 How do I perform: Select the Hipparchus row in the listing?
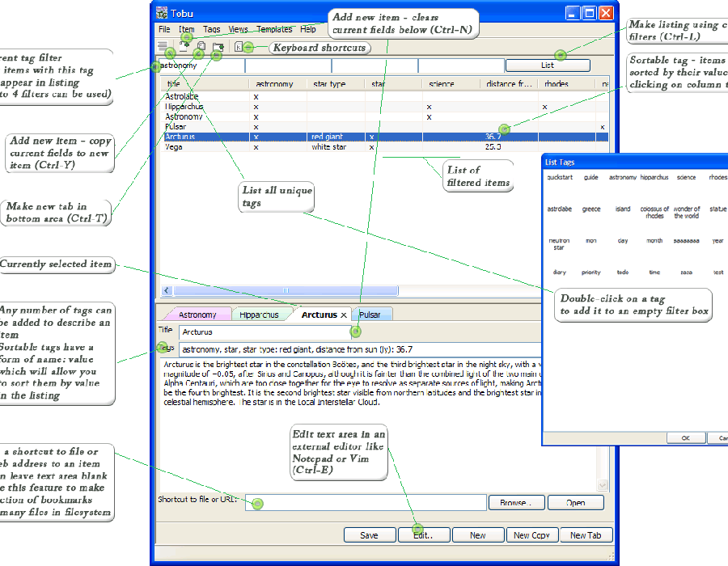[385, 107]
